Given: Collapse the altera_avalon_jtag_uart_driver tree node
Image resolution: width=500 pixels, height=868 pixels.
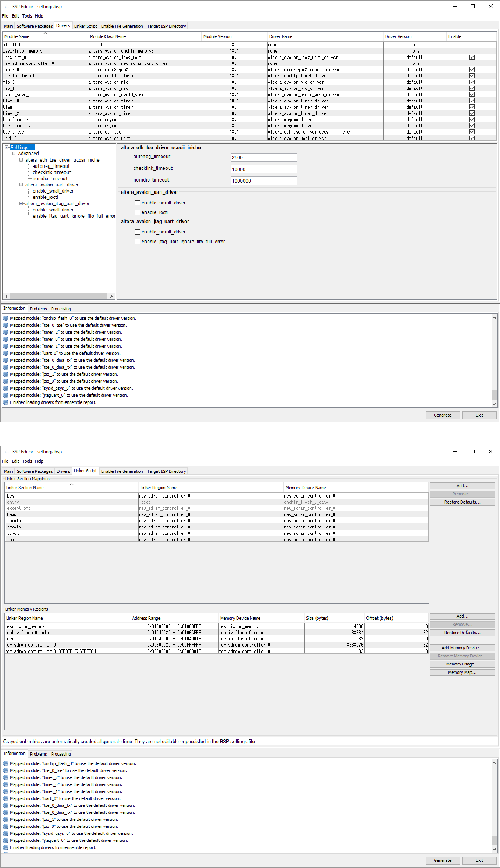Looking at the screenshot, I should pos(21,203).
